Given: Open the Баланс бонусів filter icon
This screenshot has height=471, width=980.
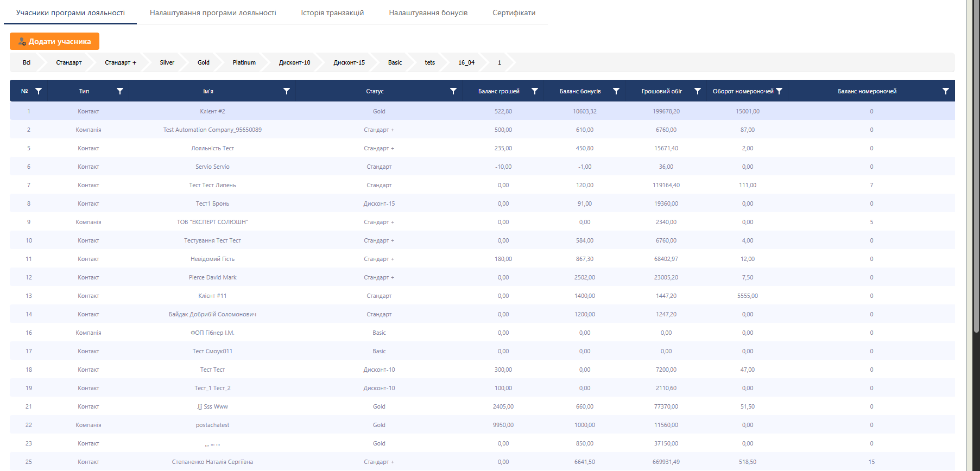Looking at the screenshot, I should click(616, 91).
